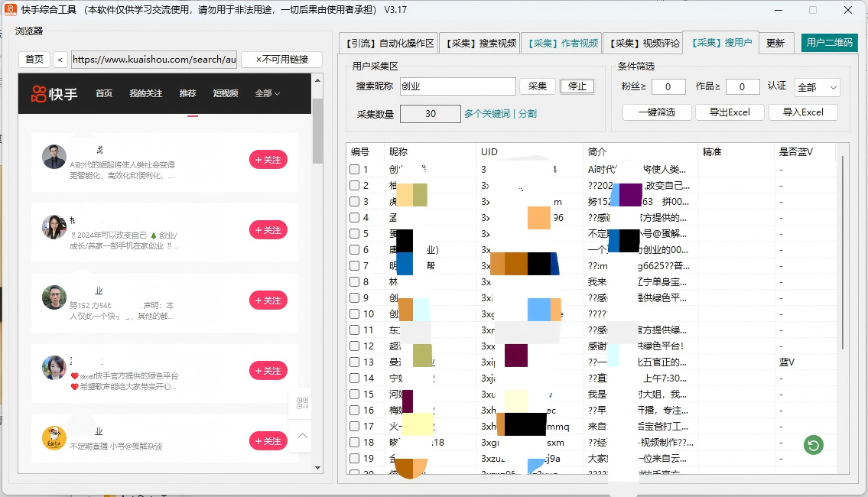Image resolution: width=868 pixels, height=497 pixels.
Task: Click the back-to-top arrow in browser panel
Action: point(302,436)
